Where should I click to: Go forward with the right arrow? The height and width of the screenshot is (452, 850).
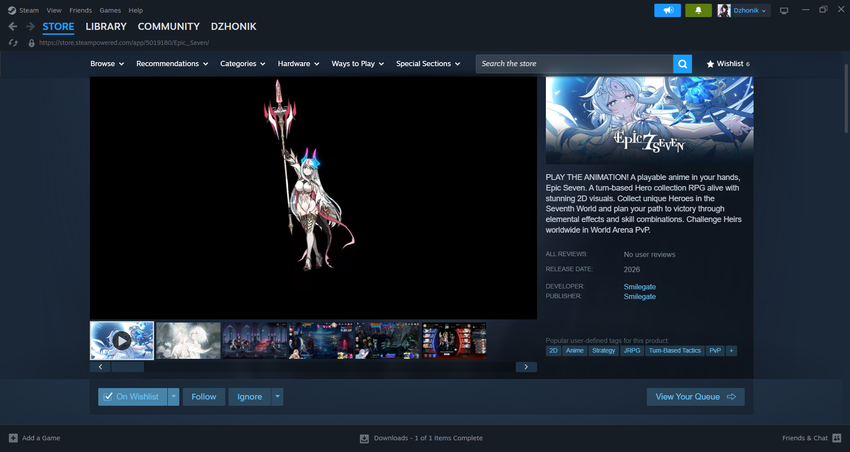30,27
